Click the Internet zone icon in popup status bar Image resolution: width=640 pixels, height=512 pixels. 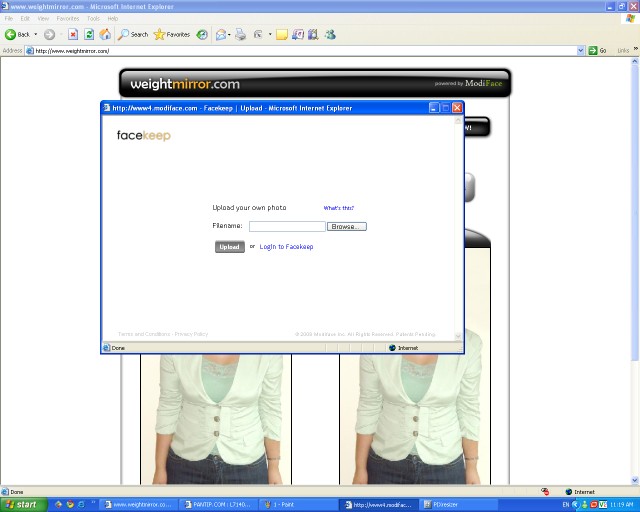click(392, 347)
